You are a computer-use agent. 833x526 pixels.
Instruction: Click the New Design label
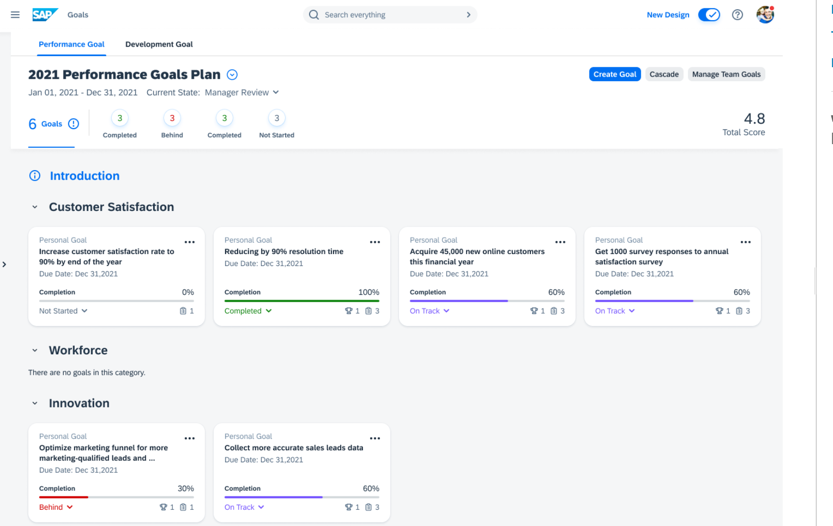click(668, 15)
